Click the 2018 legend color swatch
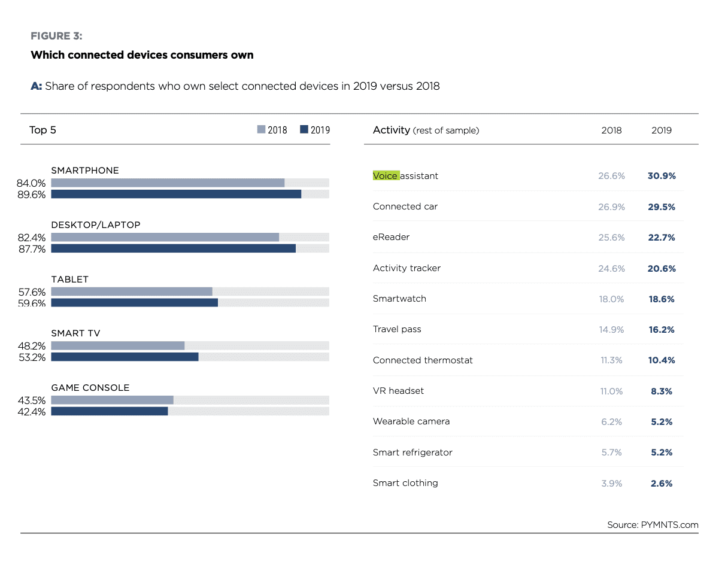Screen dimensions: 728x571 [261, 129]
